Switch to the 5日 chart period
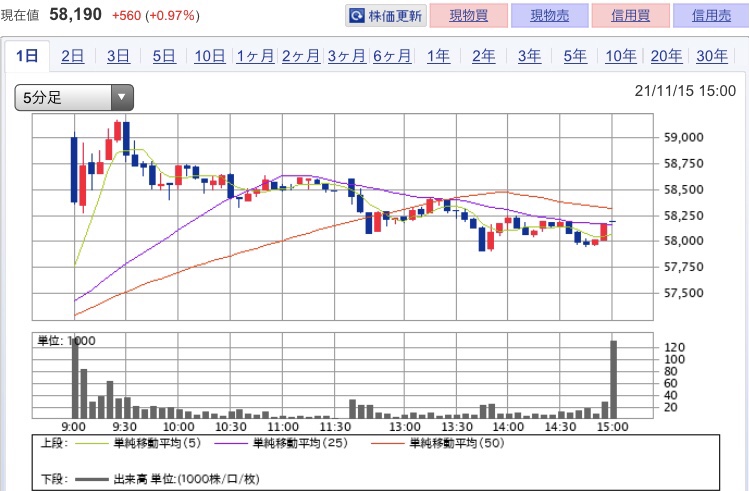Viewport: 749px width, 491px height. [164, 56]
